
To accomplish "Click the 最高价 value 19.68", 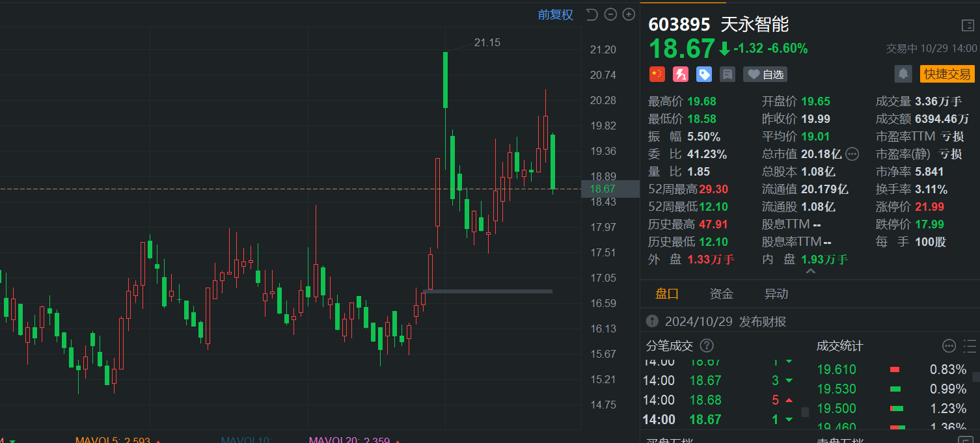I will [x=702, y=101].
